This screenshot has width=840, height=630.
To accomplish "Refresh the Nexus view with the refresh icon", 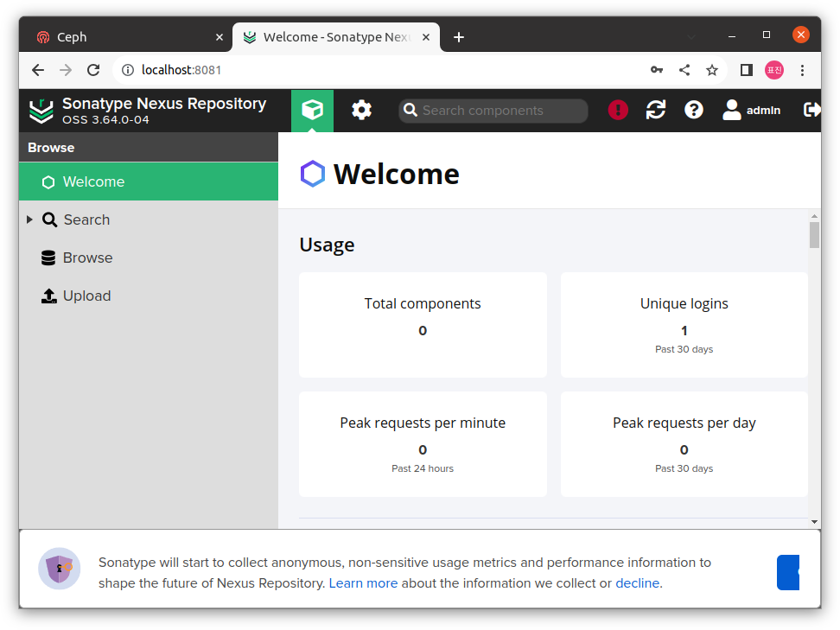I will pos(656,111).
